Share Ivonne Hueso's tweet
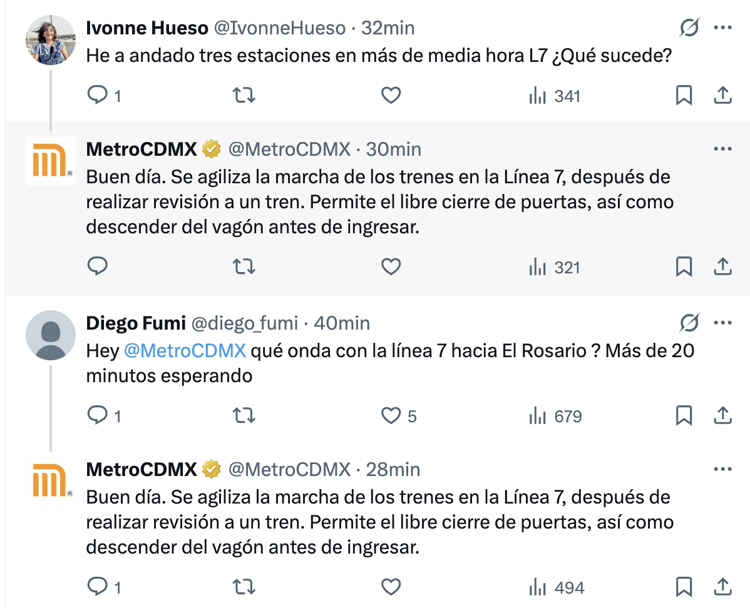This screenshot has width=750, height=608. [x=722, y=96]
